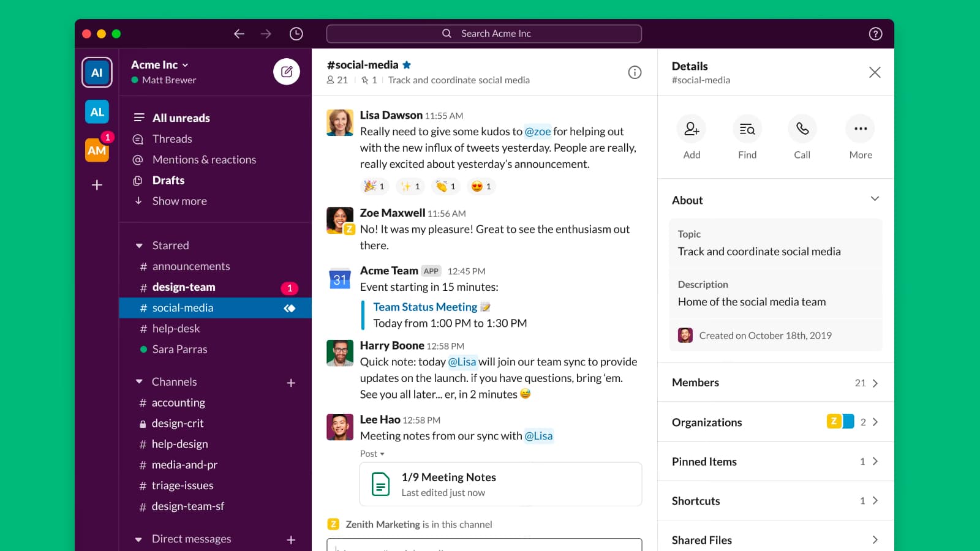Toggle the star on #social-media

click(x=407, y=65)
